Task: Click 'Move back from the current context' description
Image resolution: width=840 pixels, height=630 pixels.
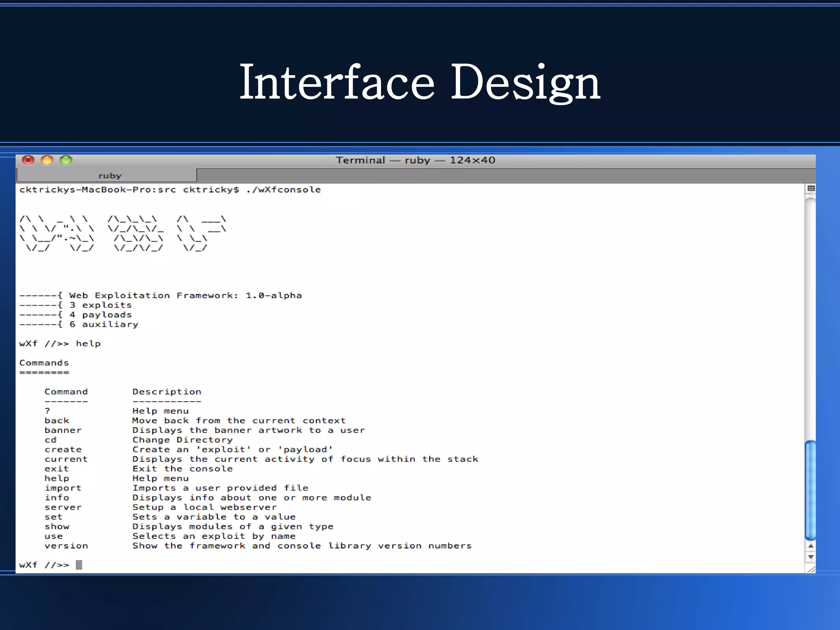Action: (239, 420)
